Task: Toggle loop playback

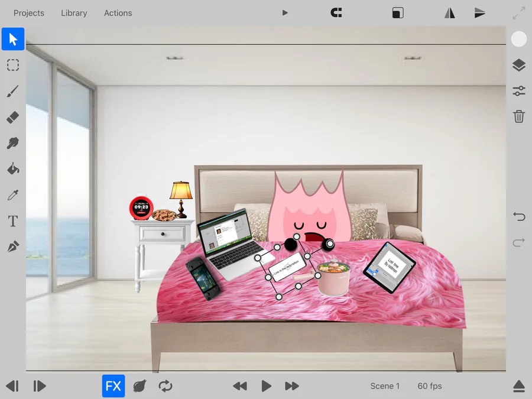Action: tap(166, 386)
